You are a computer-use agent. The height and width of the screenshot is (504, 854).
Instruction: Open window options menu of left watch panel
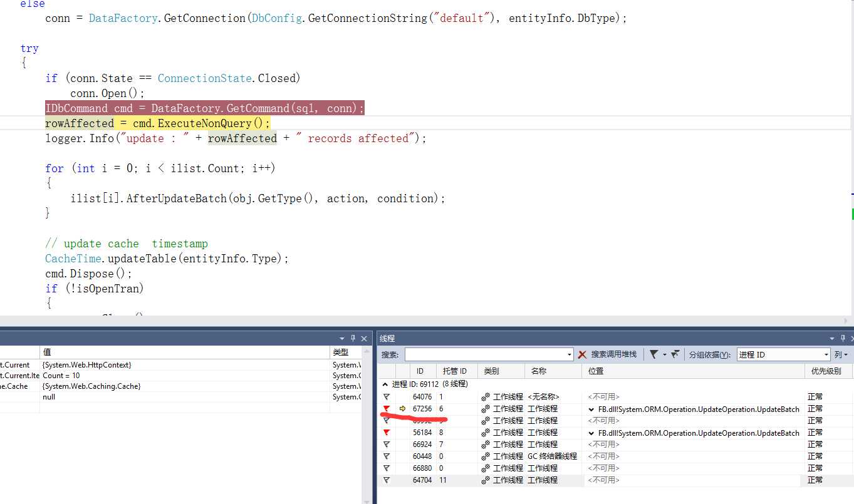341,338
